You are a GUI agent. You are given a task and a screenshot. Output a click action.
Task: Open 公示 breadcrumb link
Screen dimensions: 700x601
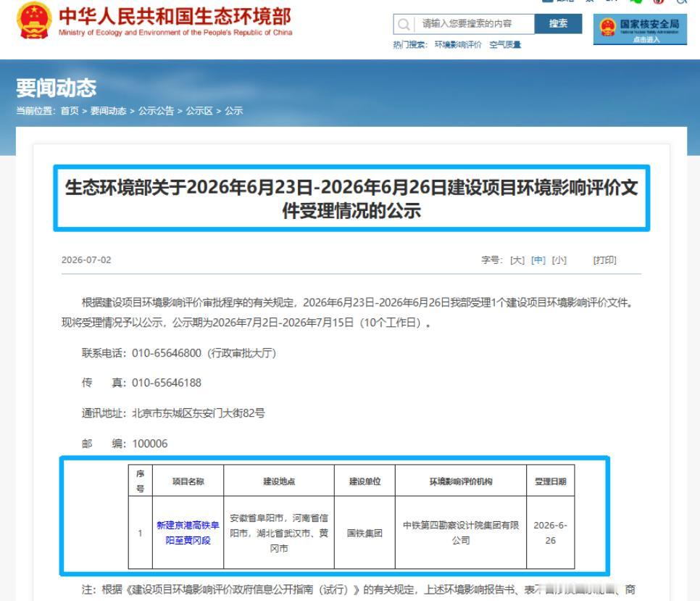pos(233,111)
